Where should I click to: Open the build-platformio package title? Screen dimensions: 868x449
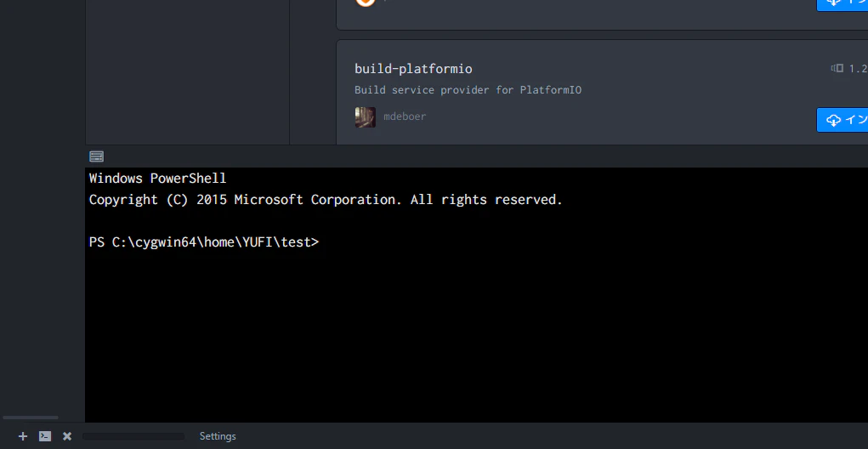click(413, 69)
